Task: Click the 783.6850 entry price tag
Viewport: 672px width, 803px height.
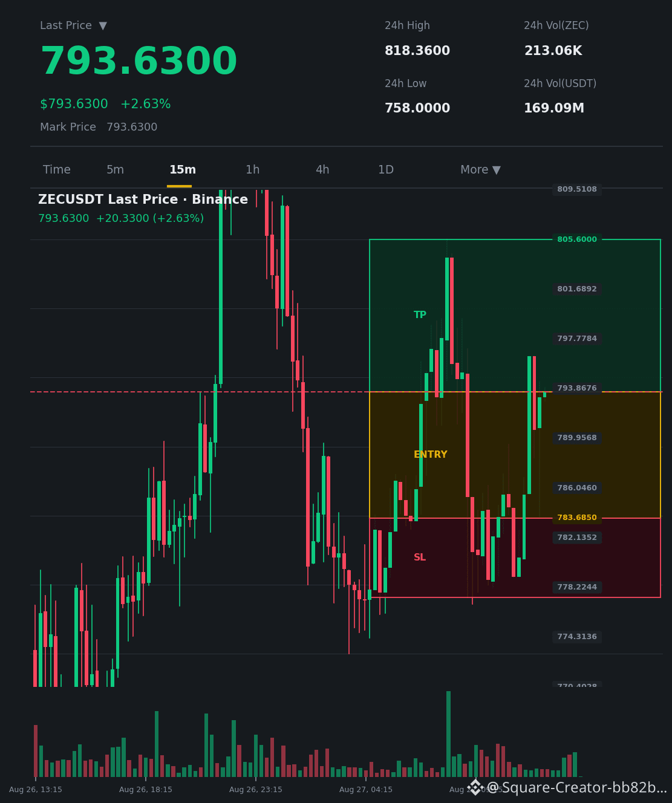Action: click(x=577, y=518)
